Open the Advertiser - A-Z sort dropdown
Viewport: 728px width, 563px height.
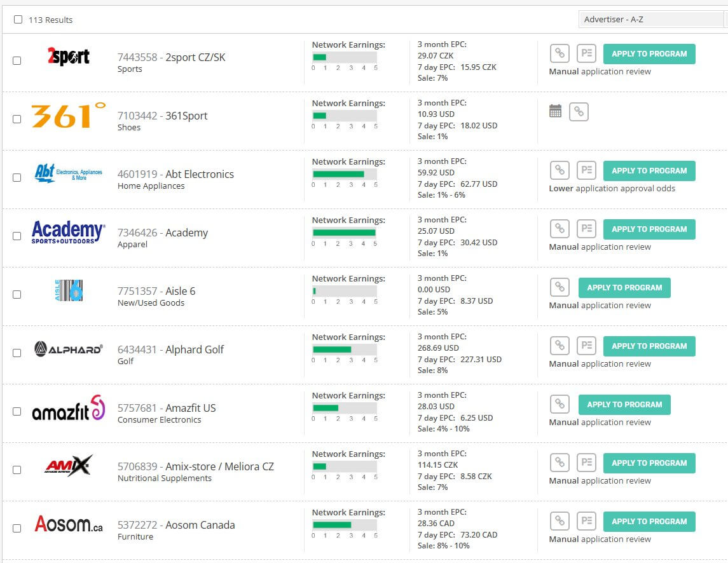click(653, 20)
